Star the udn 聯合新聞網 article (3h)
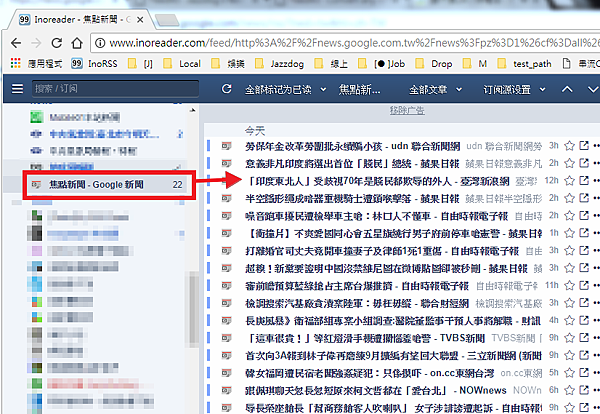Screen dimensions: 600x414 click(570, 146)
